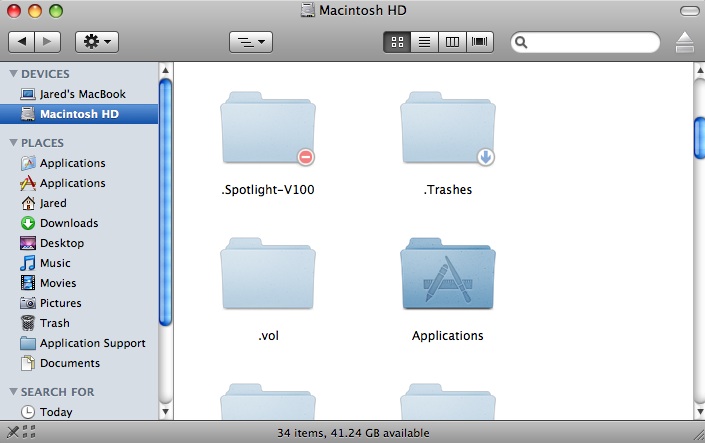Viewport: 705px width, 443px height.
Task: Click sidebar scrollbar up arrow
Action: 165,70
